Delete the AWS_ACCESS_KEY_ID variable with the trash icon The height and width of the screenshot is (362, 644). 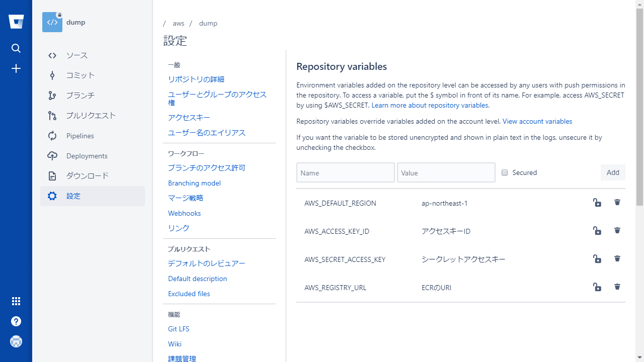pos(617,230)
